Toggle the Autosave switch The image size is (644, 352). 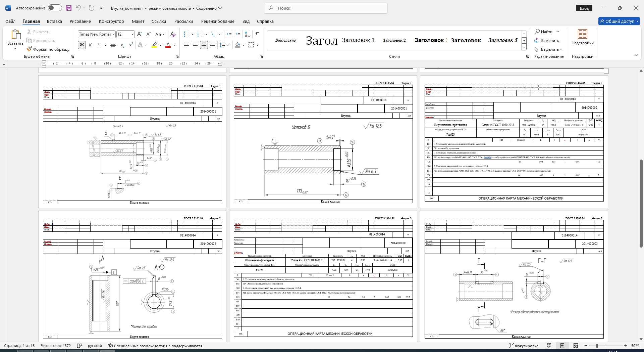point(55,8)
